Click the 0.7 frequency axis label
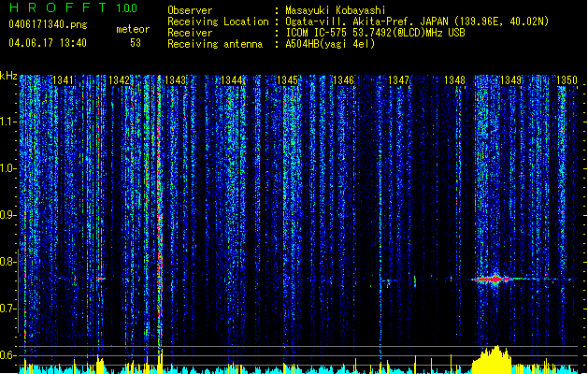Image resolution: width=588 pixels, height=374 pixels. point(7,309)
